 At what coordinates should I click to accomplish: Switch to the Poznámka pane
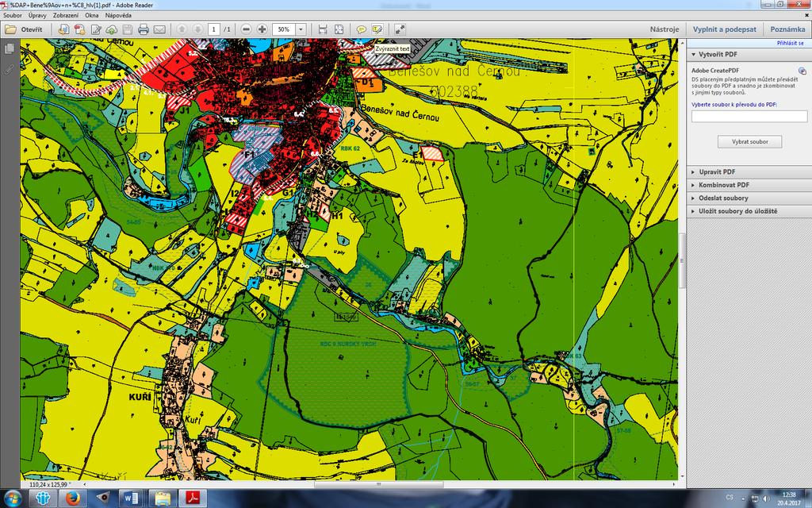(787, 29)
